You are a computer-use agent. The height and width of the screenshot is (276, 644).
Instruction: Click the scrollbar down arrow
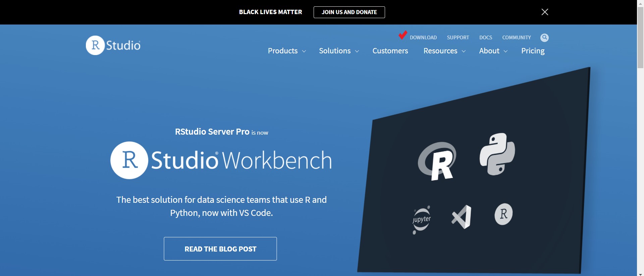(640, 274)
